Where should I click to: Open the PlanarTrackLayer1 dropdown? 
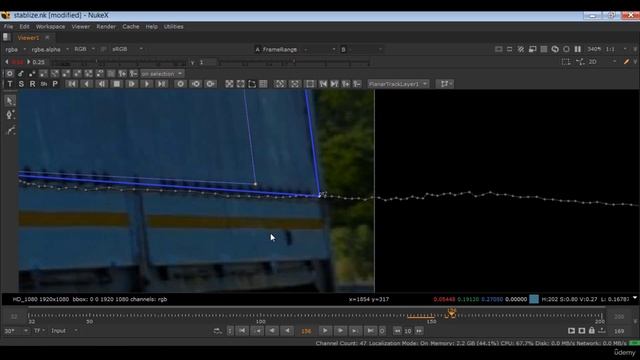tap(398, 84)
